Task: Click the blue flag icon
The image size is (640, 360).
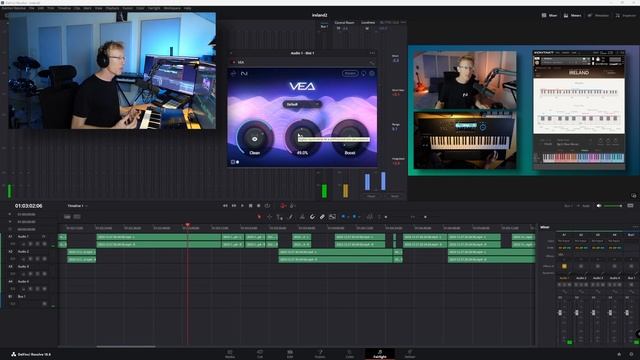Action: [x=343, y=217]
